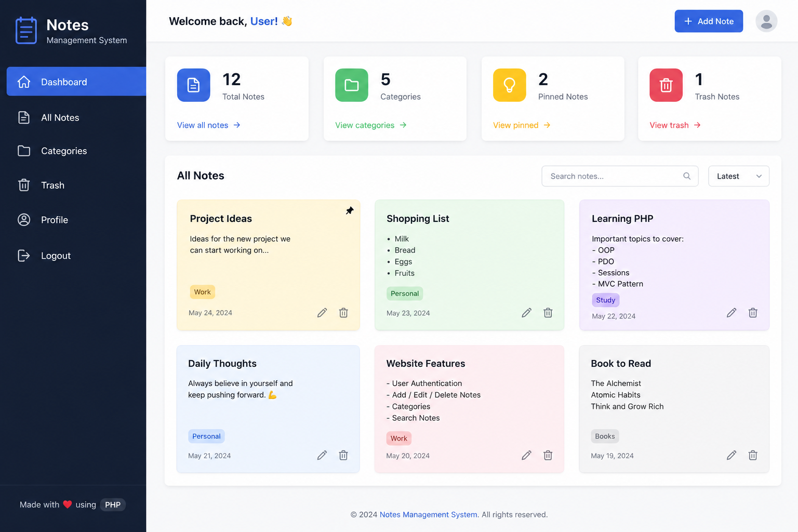Viewport: 798px width, 532px height.
Task: Click the Work tag on Project Ideas
Action: (x=203, y=292)
